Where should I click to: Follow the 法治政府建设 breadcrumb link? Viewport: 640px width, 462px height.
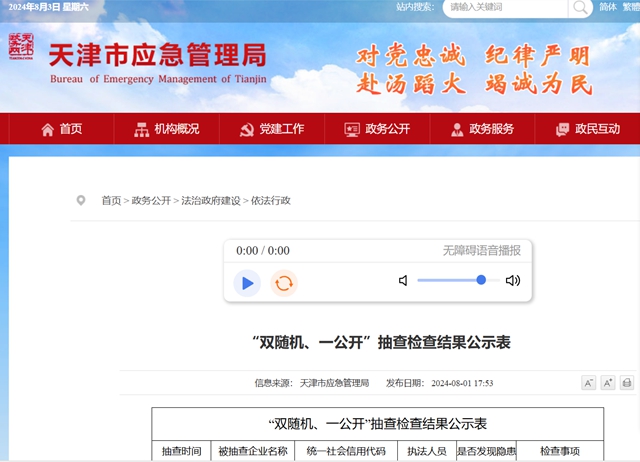tap(210, 201)
